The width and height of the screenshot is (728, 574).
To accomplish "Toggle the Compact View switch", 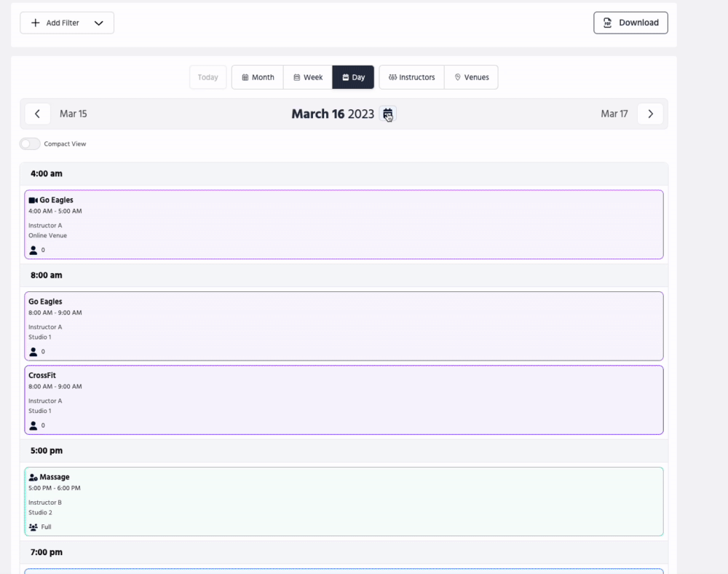I will pyautogui.click(x=30, y=144).
